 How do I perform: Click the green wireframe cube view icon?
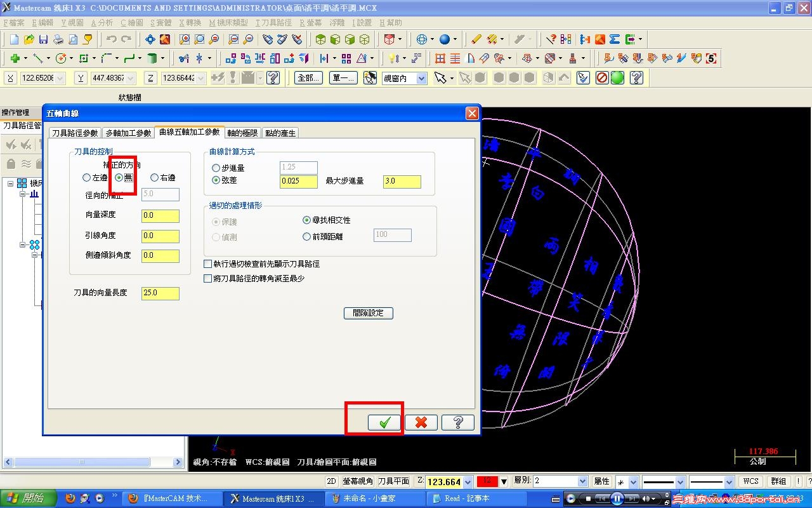tap(365, 39)
